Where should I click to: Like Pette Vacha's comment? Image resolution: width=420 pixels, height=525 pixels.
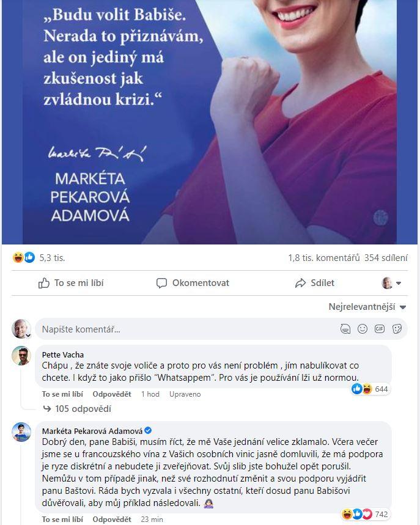(62, 394)
